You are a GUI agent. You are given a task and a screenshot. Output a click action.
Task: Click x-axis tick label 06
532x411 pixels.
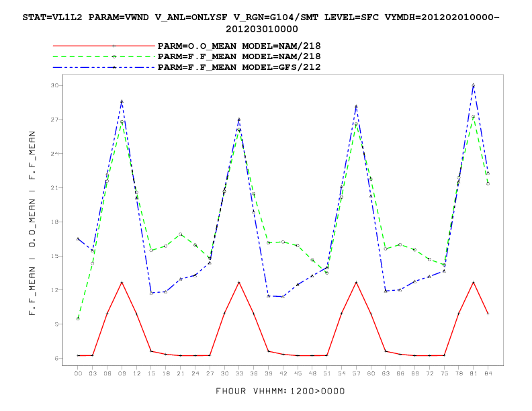(107, 373)
